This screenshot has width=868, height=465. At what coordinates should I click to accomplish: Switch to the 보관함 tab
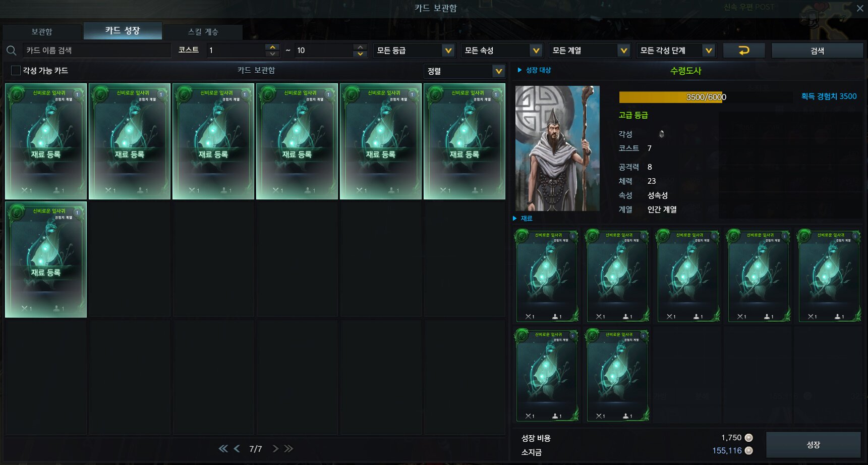coord(42,31)
